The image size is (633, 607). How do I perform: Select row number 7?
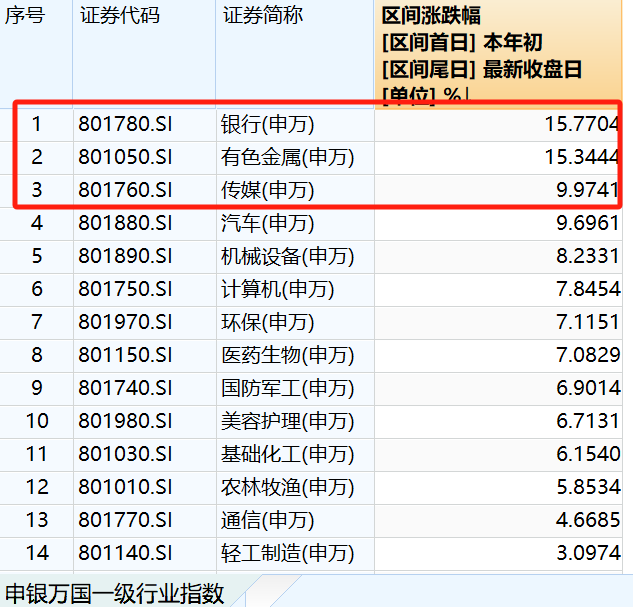[x=37, y=322]
